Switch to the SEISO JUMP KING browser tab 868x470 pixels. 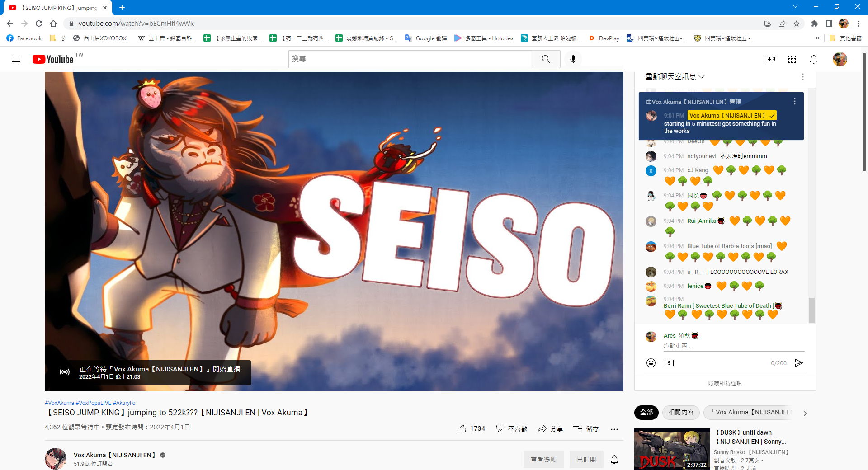point(59,8)
